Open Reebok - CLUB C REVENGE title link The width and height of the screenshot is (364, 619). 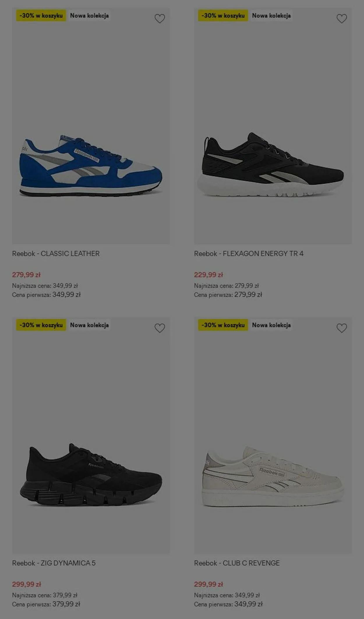tap(237, 563)
